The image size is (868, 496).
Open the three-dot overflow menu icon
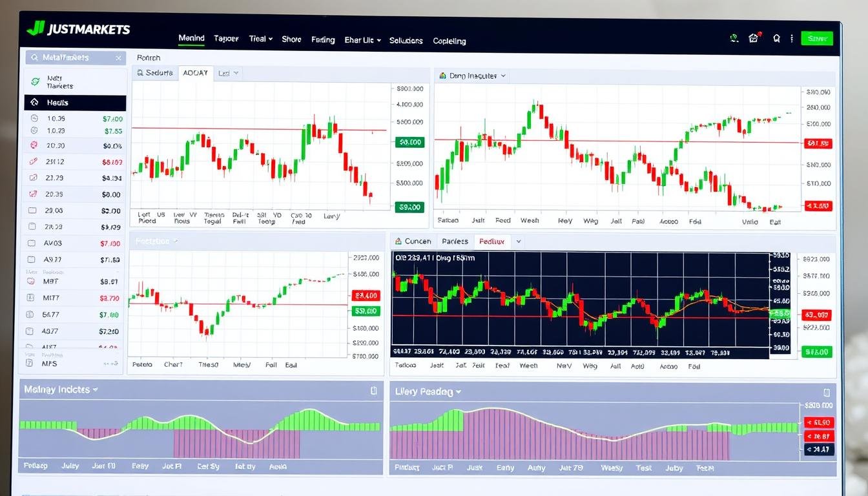click(x=791, y=39)
